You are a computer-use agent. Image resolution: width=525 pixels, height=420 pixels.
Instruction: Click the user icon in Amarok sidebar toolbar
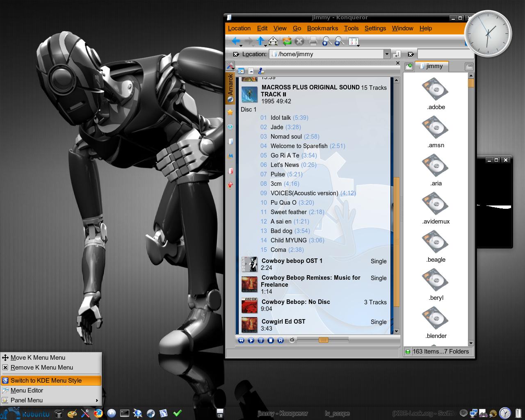coord(260,71)
